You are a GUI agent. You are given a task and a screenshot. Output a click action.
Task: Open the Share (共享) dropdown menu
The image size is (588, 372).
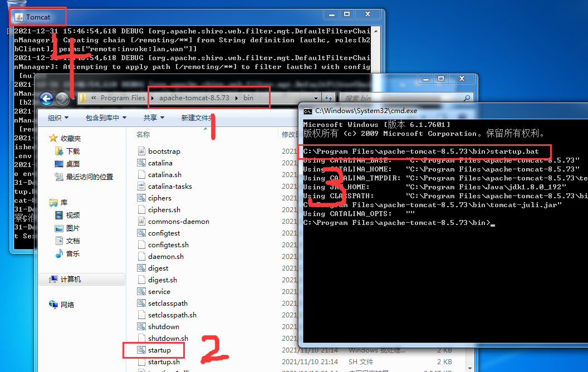point(154,118)
